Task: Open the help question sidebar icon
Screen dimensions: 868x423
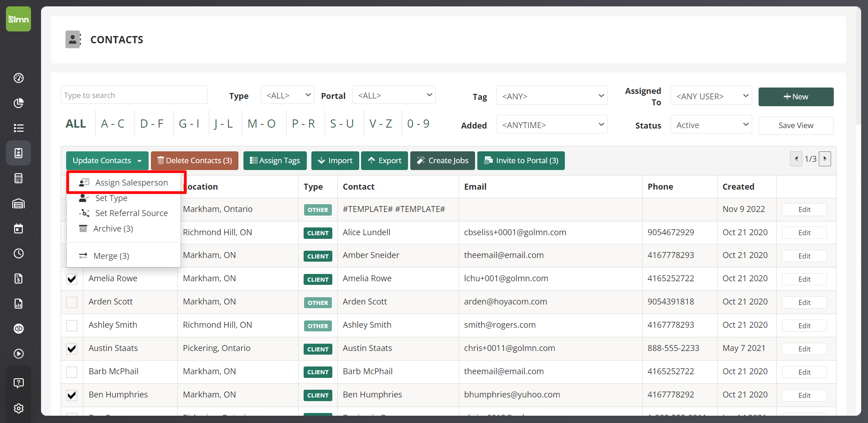Action: [x=19, y=383]
